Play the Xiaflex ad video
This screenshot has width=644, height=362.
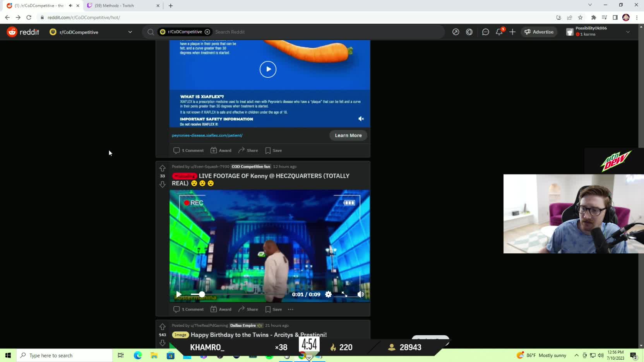(x=268, y=69)
